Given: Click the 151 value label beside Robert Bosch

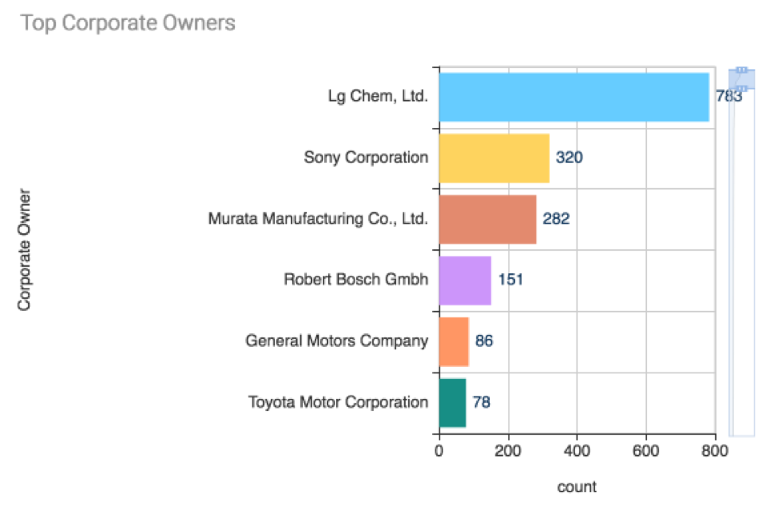Looking at the screenshot, I should [x=511, y=280].
